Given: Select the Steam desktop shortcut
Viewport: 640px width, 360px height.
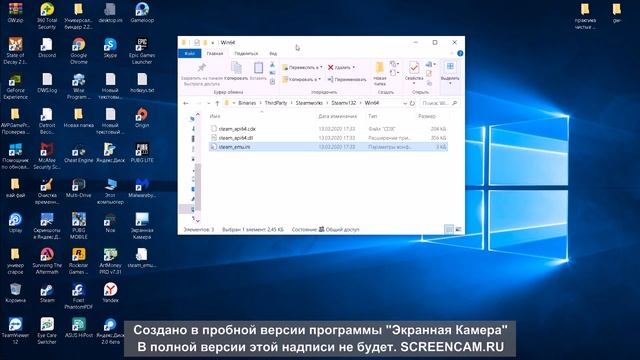Looking at the screenshot, I should tap(47, 293).
